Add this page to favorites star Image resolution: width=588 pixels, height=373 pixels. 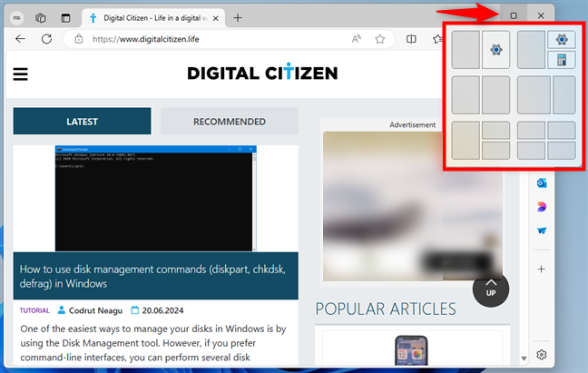(380, 39)
